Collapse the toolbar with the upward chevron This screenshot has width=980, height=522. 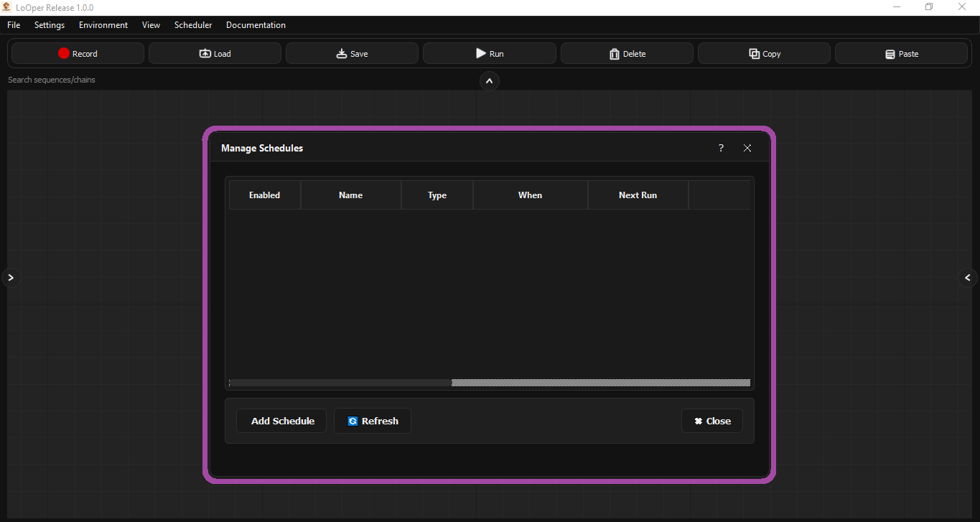point(490,81)
